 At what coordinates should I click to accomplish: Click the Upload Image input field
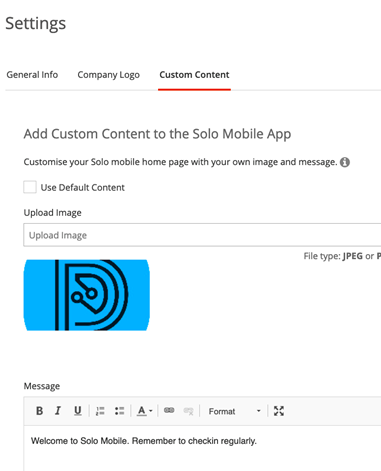[202, 235]
